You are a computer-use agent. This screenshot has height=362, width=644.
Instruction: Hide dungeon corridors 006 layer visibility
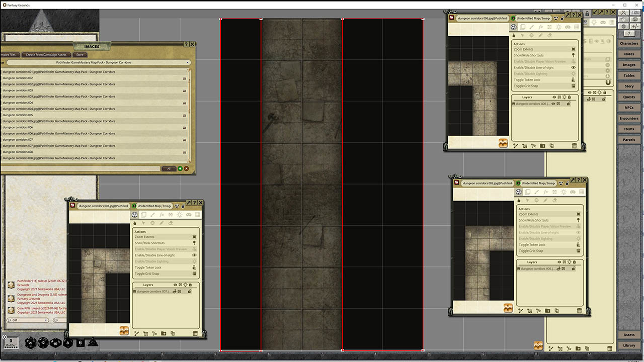553,104
